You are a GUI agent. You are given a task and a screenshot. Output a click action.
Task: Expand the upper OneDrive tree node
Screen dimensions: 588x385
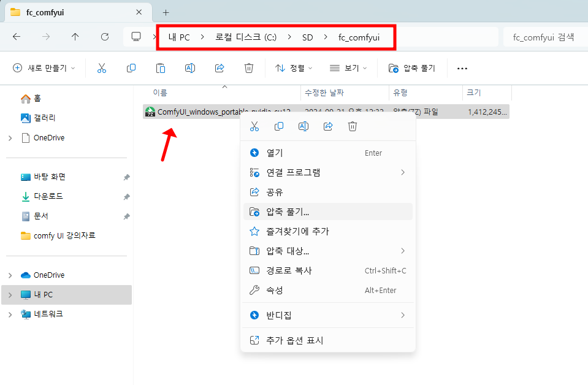click(10, 139)
